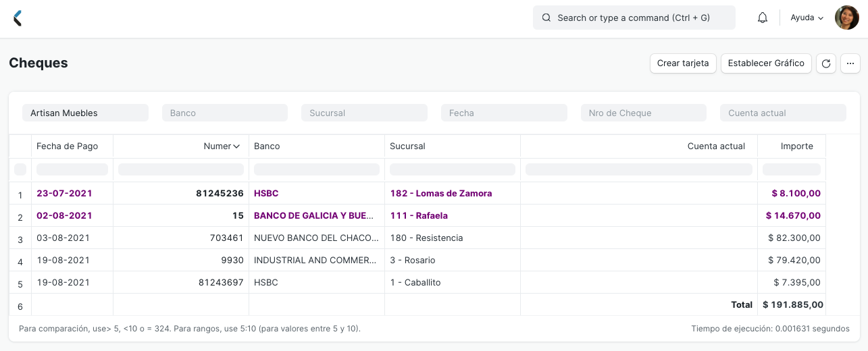
Task: Filter the Cuenta actual column box
Action: click(639, 169)
